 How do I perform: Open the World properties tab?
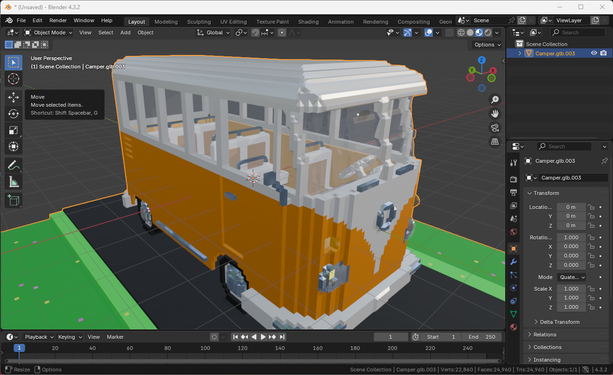[514, 232]
